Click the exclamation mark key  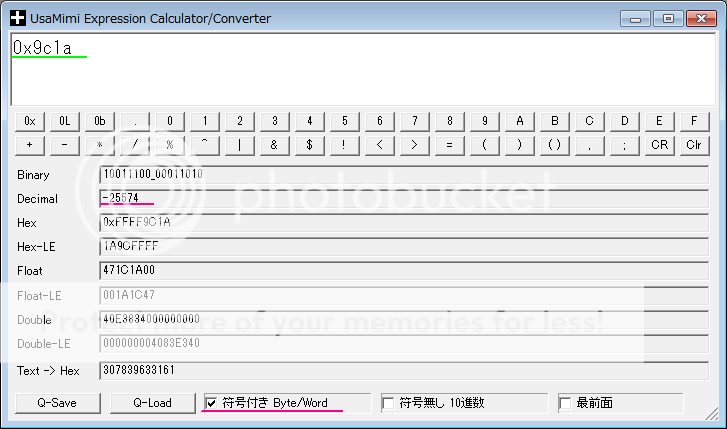click(345, 145)
